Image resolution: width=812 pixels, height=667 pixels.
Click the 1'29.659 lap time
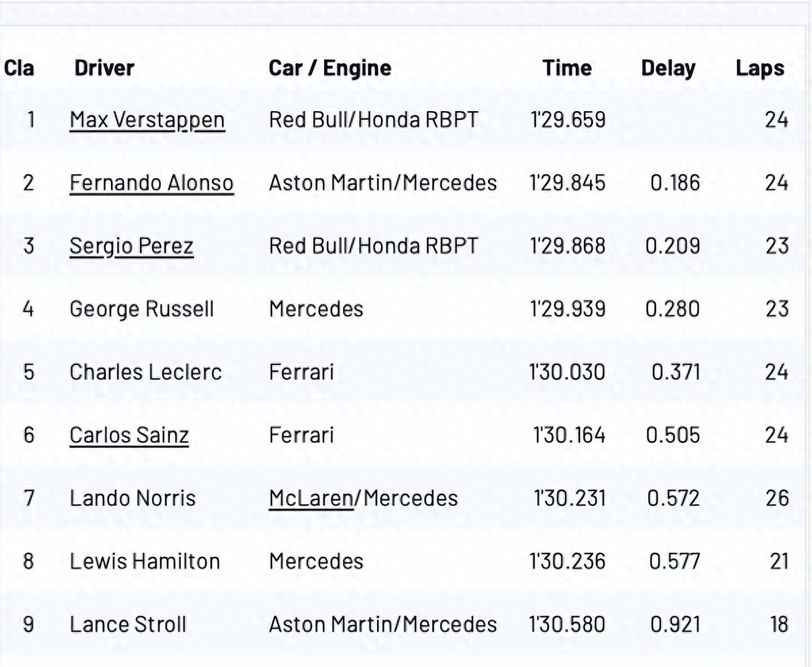(x=566, y=121)
